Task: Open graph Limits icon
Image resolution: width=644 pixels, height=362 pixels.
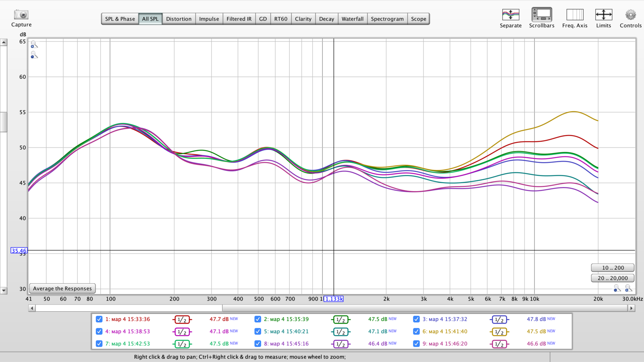Action: 603,15
